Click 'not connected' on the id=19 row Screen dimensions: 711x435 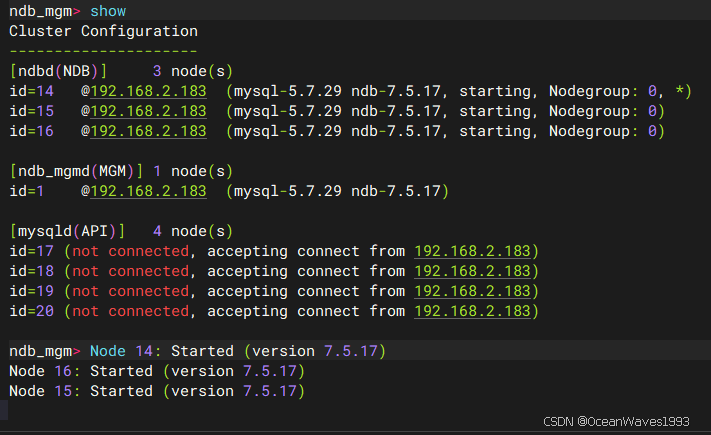131,291
